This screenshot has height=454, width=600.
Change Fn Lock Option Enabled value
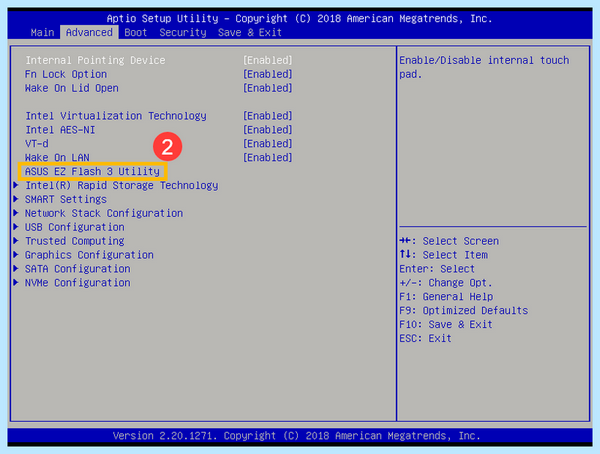[x=267, y=74]
